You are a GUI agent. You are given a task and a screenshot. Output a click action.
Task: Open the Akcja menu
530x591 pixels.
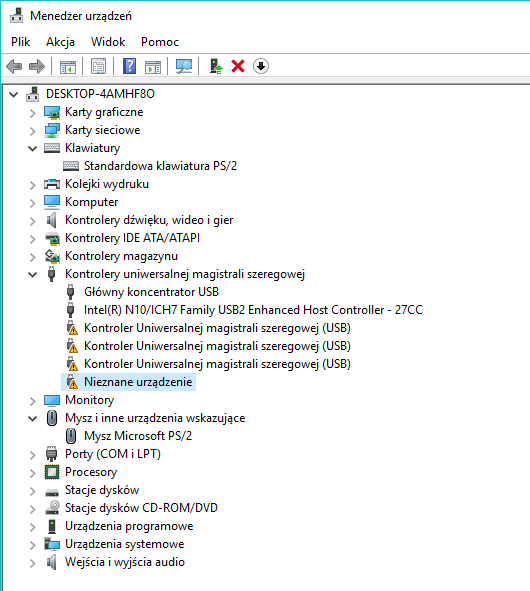point(60,42)
